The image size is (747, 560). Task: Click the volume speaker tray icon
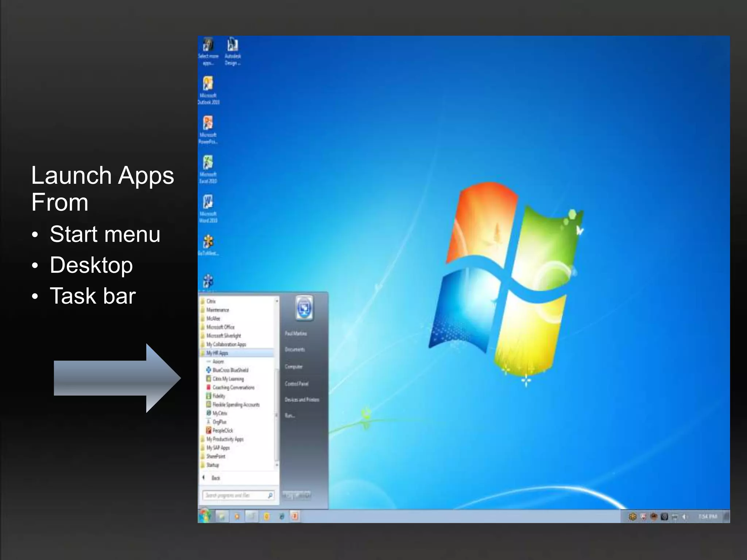pyautogui.click(x=685, y=517)
